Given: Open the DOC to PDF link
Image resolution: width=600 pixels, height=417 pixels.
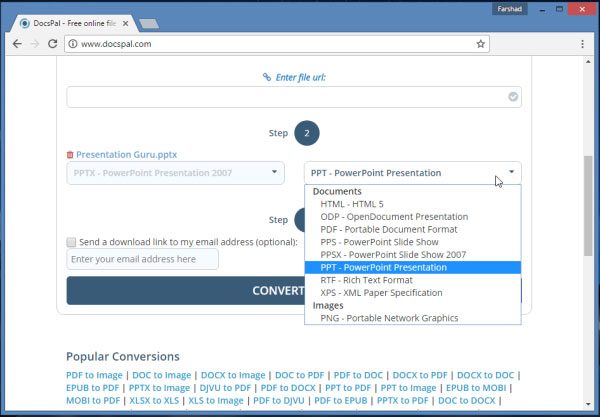Looking at the screenshot, I should click(x=300, y=375).
